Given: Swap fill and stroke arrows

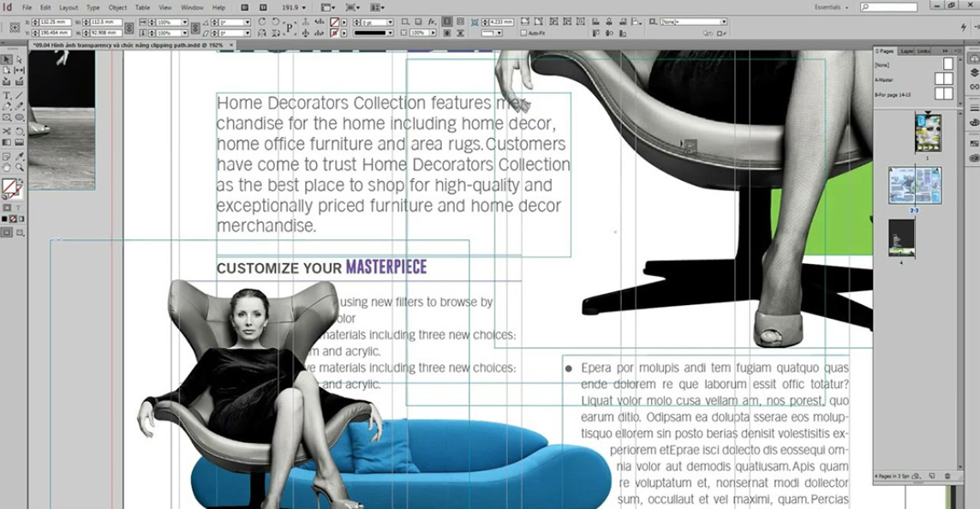Looking at the screenshot, I should [20, 180].
